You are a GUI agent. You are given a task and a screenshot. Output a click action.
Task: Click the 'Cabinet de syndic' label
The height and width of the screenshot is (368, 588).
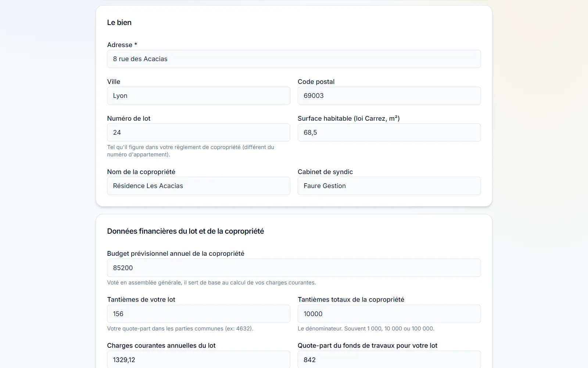325,172
